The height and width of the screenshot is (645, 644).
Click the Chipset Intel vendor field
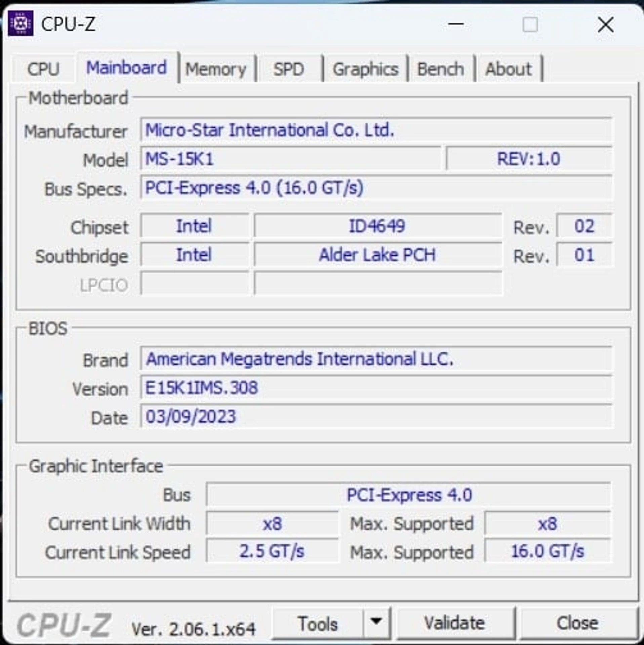click(x=195, y=226)
